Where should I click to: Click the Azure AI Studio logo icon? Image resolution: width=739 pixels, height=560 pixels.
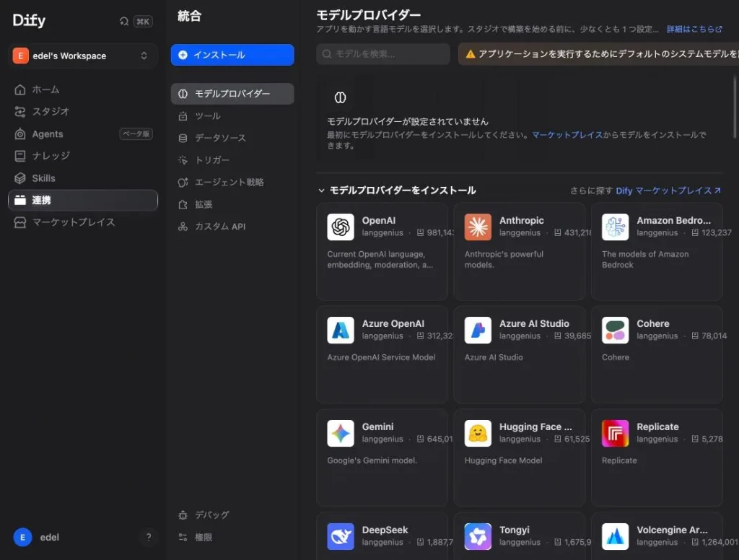pyautogui.click(x=478, y=330)
